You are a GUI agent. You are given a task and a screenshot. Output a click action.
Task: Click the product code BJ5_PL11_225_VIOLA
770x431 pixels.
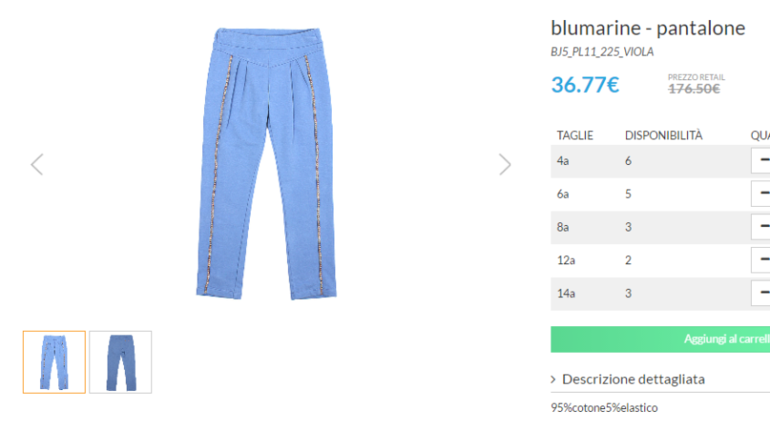tap(602, 52)
